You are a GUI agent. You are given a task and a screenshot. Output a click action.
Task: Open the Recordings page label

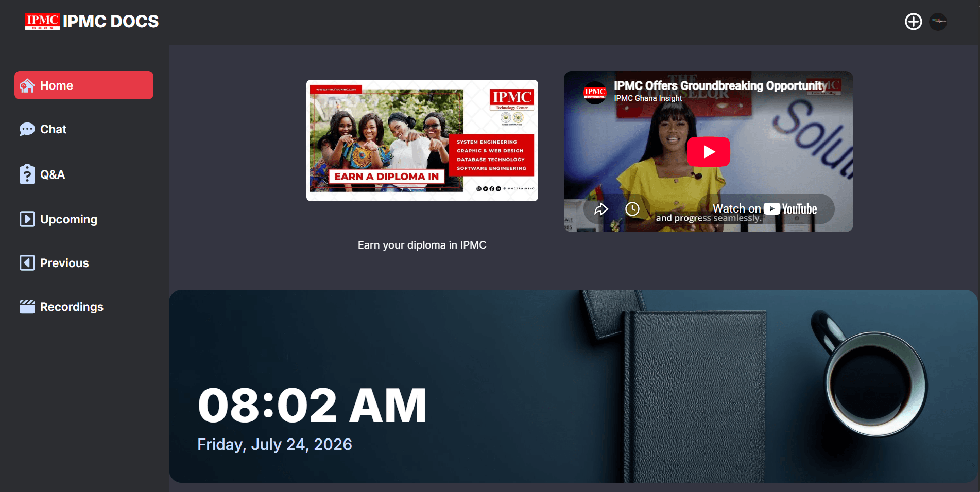[x=72, y=307]
